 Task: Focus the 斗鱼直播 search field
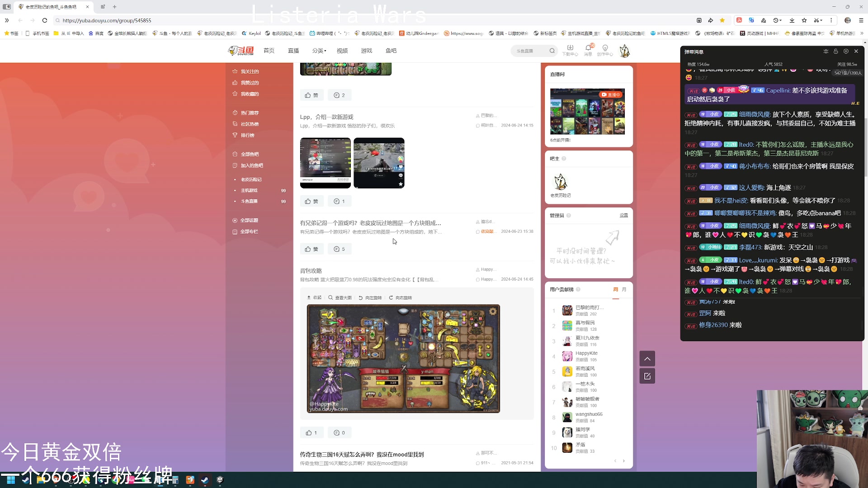[x=530, y=51]
